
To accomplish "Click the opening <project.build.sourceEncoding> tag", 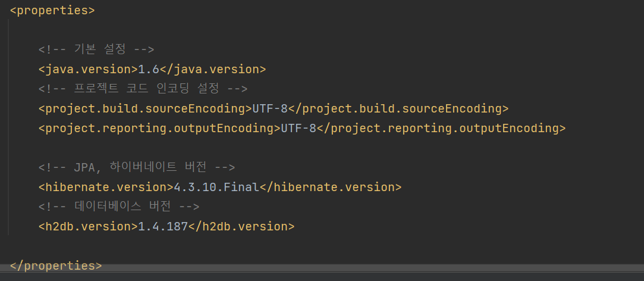I will coord(145,108).
